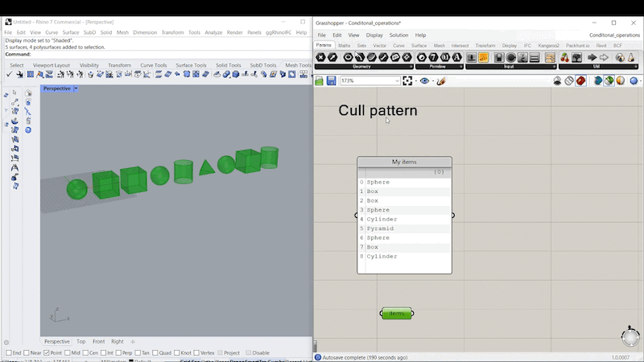Click wireframe preview mode icon in Grasshopper

tap(569, 81)
